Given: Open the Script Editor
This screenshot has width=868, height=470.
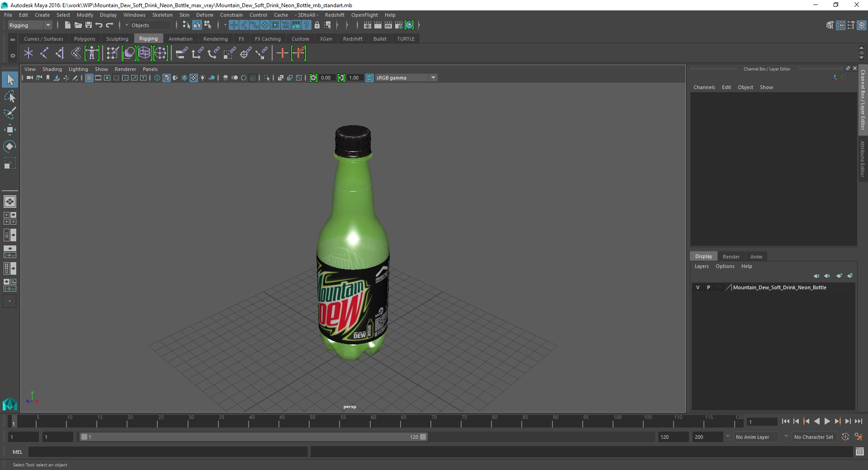Looking at the screenshot, I should point(860,451).
